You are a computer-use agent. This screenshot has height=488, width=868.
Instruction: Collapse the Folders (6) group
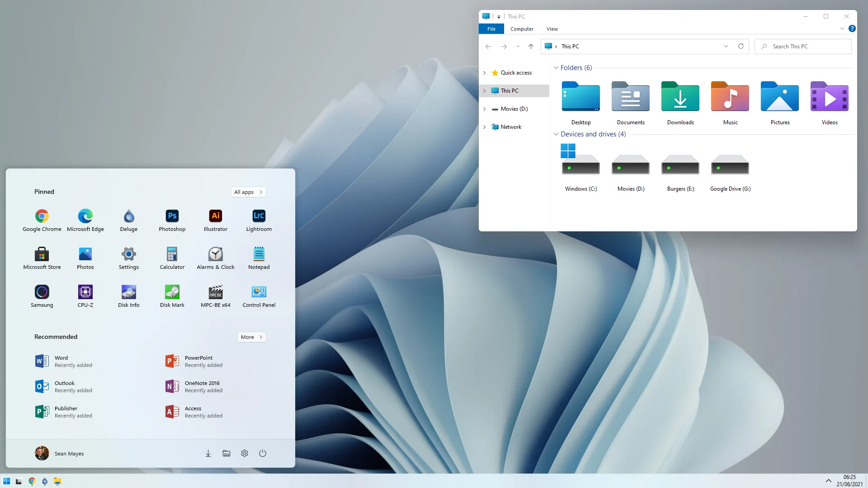pos(556,68)
